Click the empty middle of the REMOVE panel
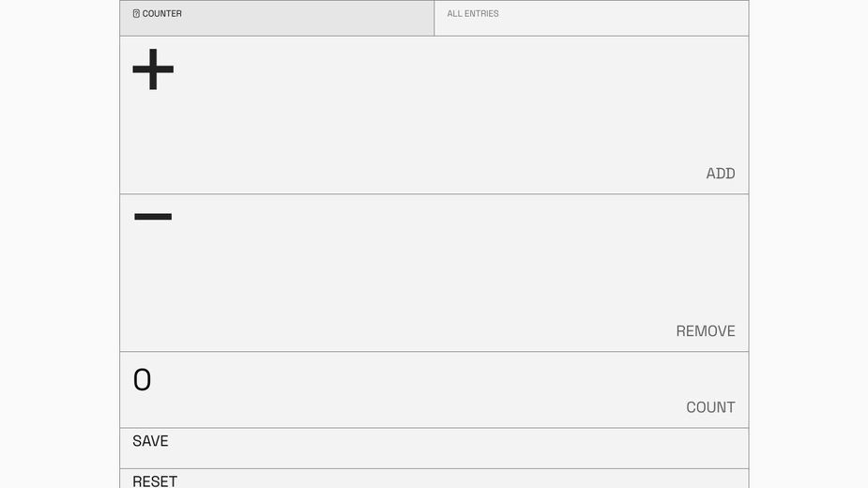868x488 pixels. [x=434, y=272]
